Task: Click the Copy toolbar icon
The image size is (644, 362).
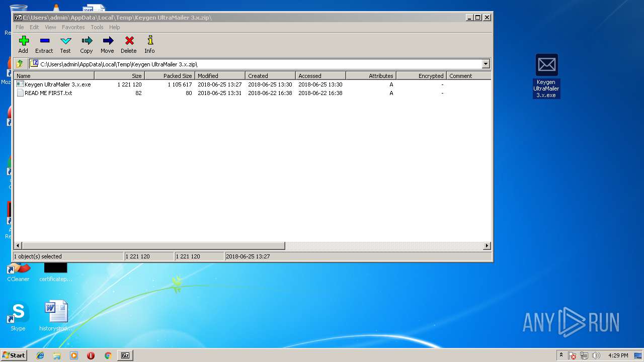Action: (x=87, y=44)
